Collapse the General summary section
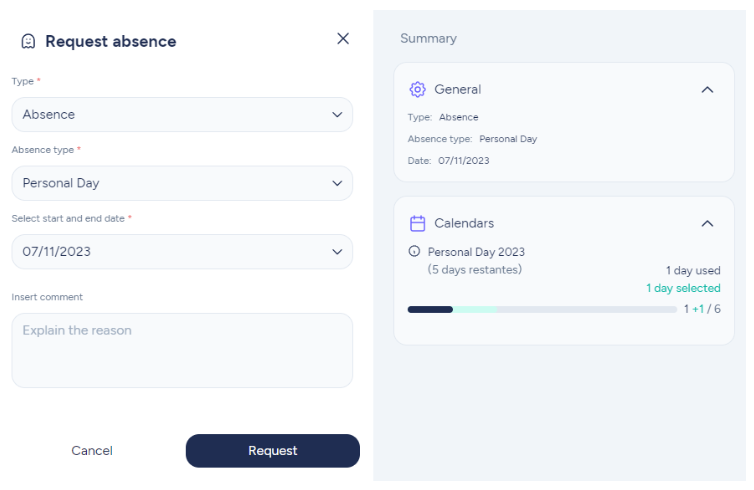The height and width of the screenshot is (490, 754). coord(707,89)
